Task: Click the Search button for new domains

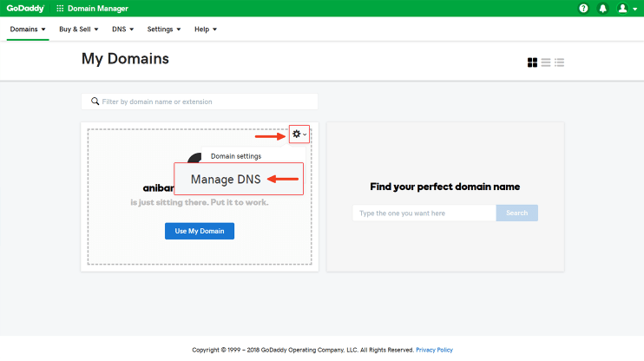Action: tap(516, 213)
